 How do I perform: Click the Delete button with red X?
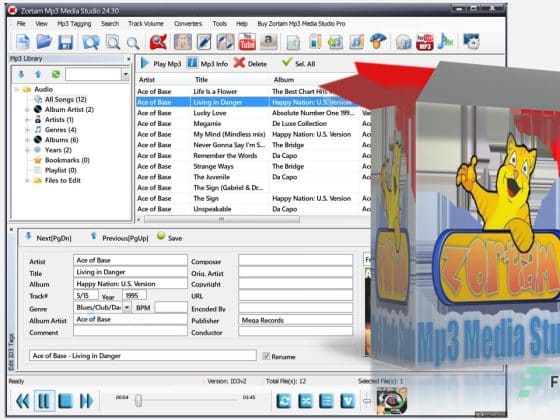click(x=250, y=64)
